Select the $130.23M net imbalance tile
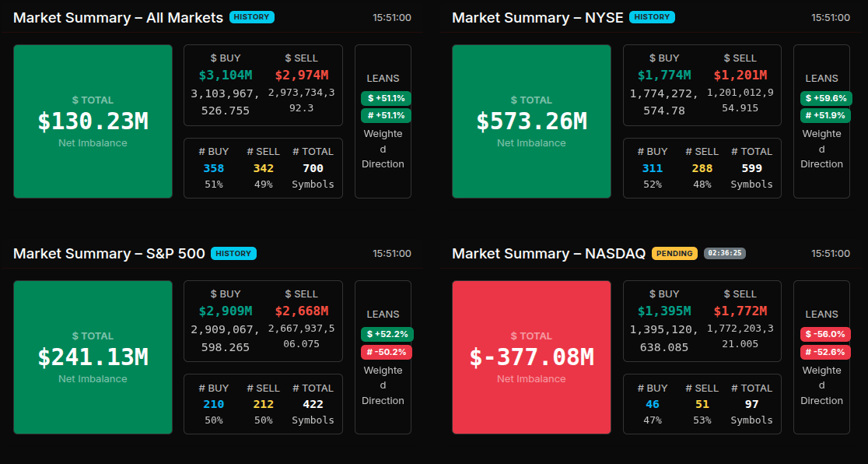 93,121
